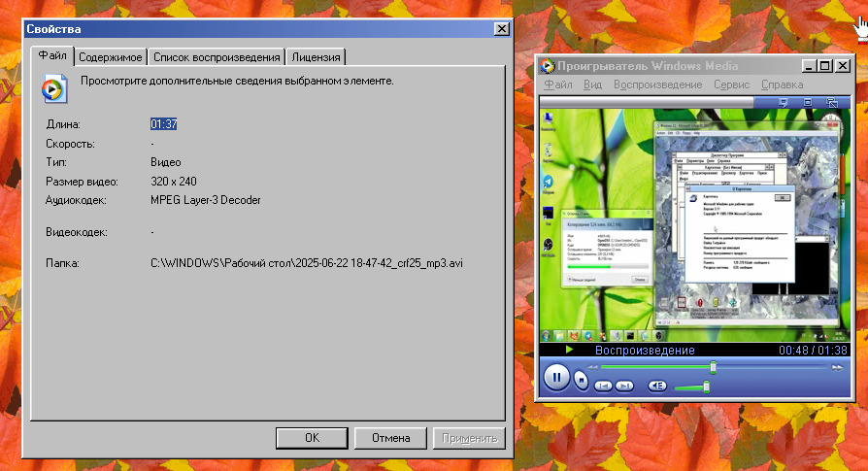868x471 pixels.
Task: Click the rewind arrows left of seek bar
Action: 590,367
